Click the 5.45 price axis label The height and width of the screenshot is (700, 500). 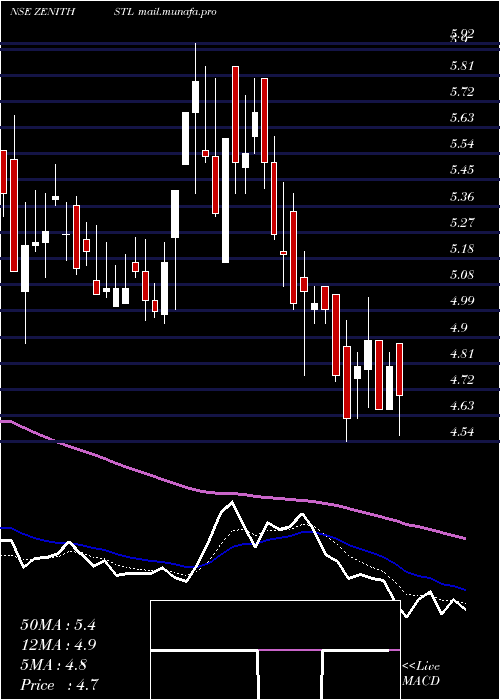(462, 171)
